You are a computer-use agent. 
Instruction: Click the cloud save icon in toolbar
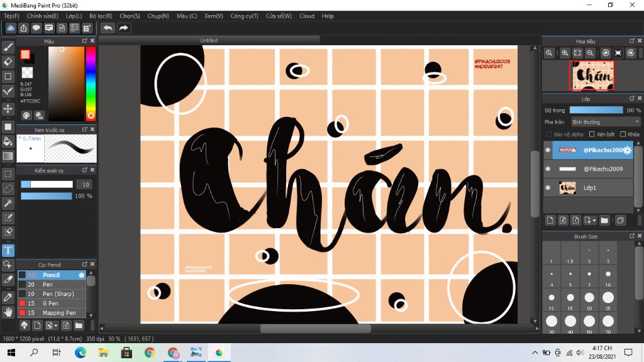click(x=11, y=28)
